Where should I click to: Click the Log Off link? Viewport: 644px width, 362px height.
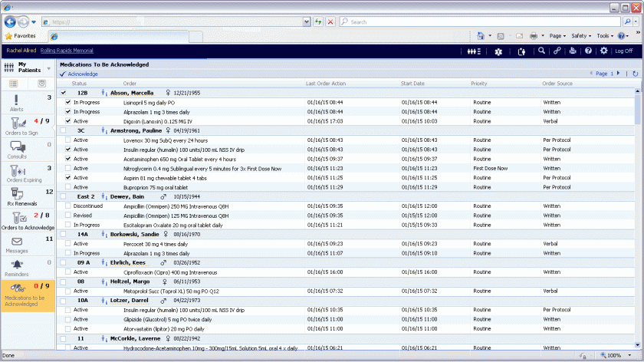(x=623, y=51)
